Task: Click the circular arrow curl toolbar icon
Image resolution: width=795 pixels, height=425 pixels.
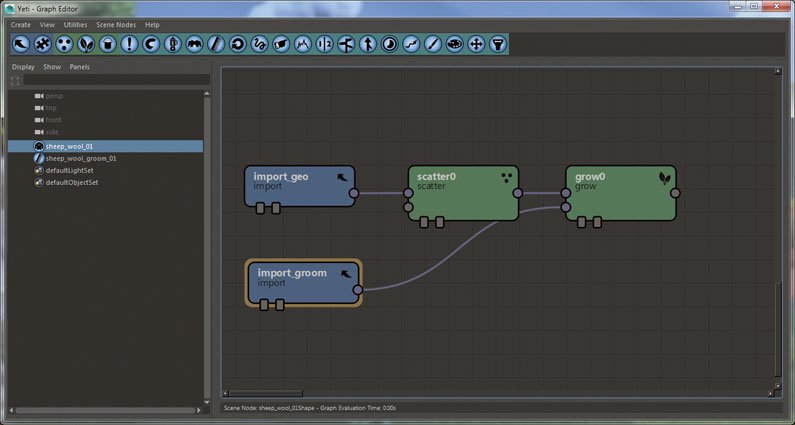Action: (x=238, y=44)
